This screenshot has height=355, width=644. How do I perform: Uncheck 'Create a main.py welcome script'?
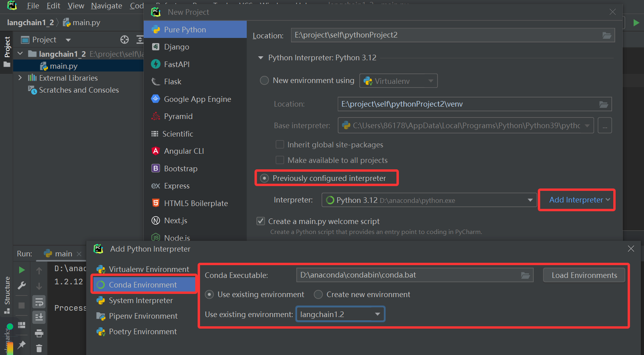[x=261, y=221]
